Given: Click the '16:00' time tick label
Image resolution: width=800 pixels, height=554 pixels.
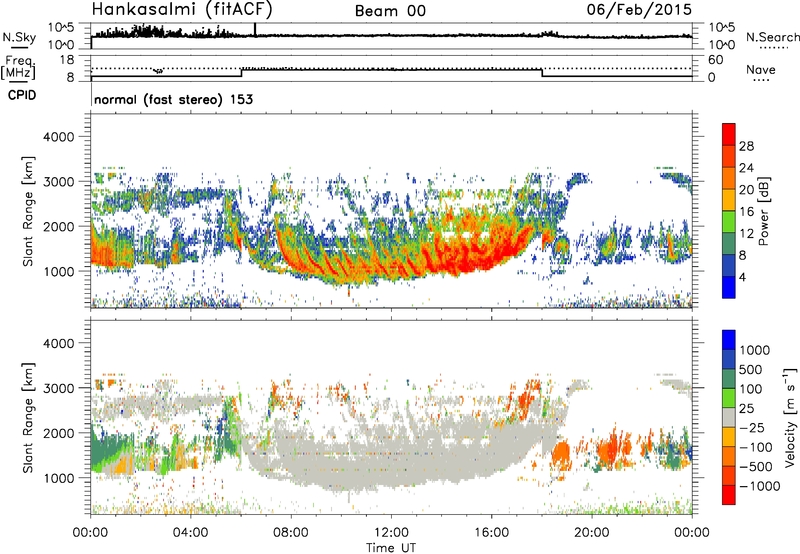Looking at the screenshot, I should 491,533.
